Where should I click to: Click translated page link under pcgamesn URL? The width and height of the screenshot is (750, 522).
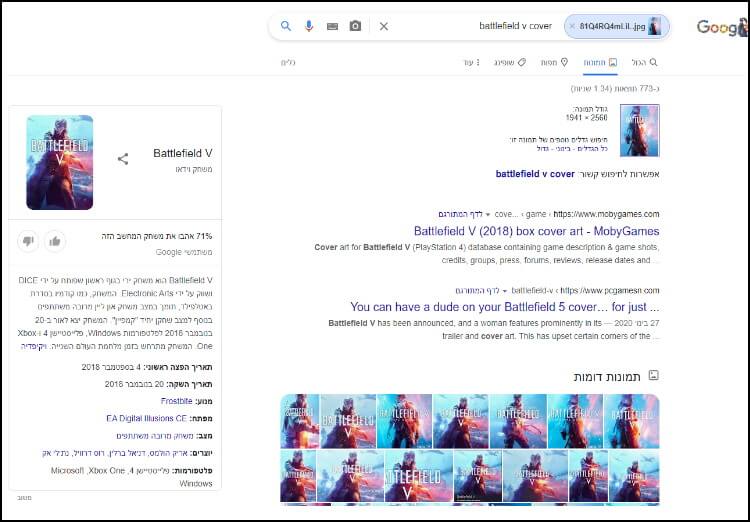(x=477, y=290)
